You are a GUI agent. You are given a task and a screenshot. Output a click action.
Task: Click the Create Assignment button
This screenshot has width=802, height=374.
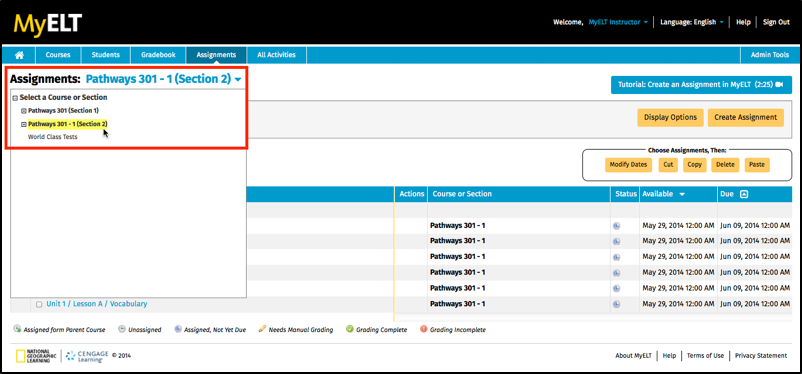pyautogui.click(x=746, y=117)
